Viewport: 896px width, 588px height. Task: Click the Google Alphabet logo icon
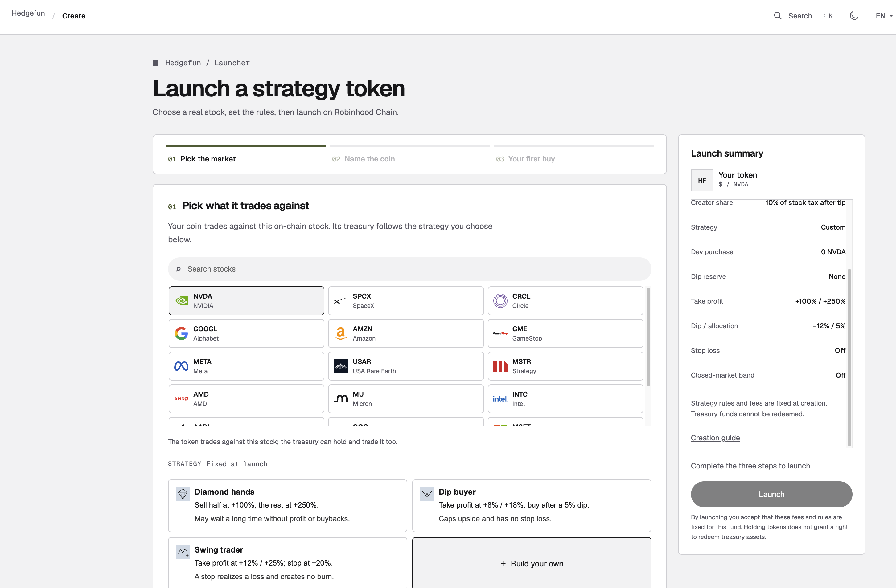(182, 333)
